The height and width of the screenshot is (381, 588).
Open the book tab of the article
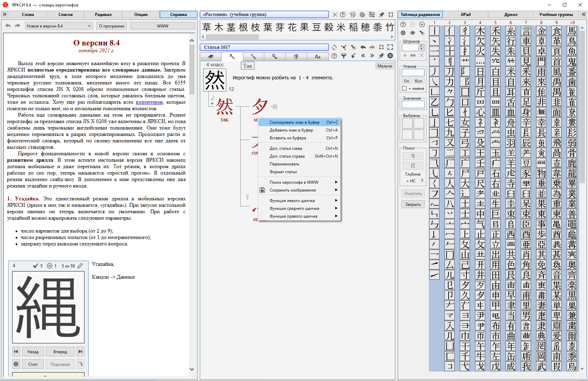[211, 57]
